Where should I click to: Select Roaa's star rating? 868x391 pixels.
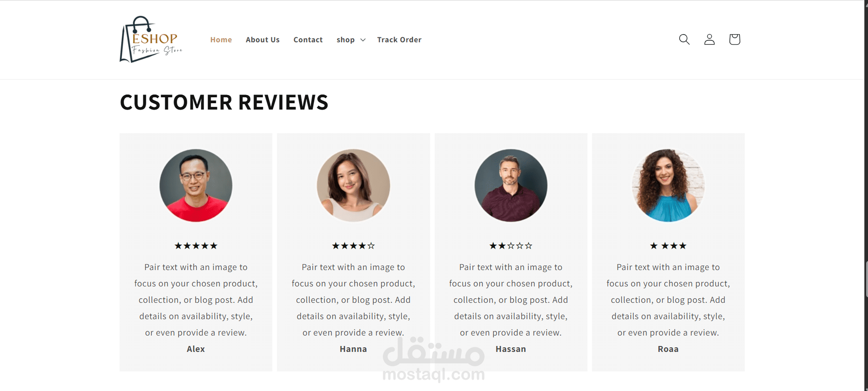[668, 246]
